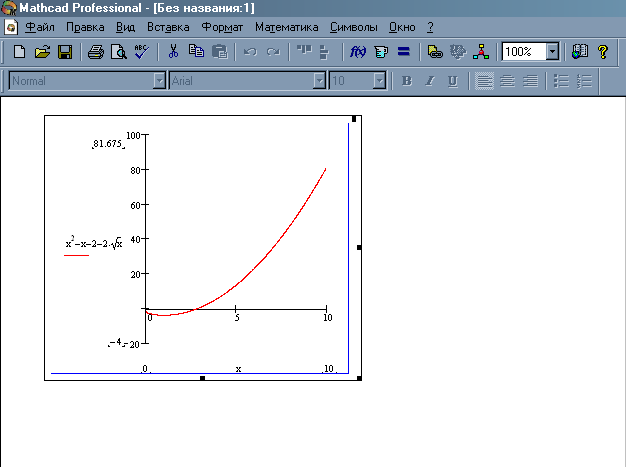The image size is (626, 467).
Task: Open the Вид menu
Action: pos(125,27)
